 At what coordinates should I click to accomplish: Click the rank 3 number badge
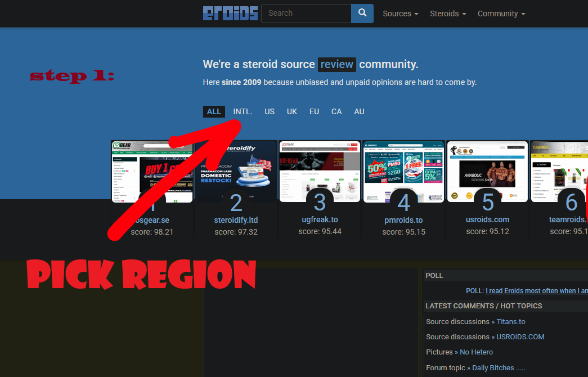click(320, 202)
